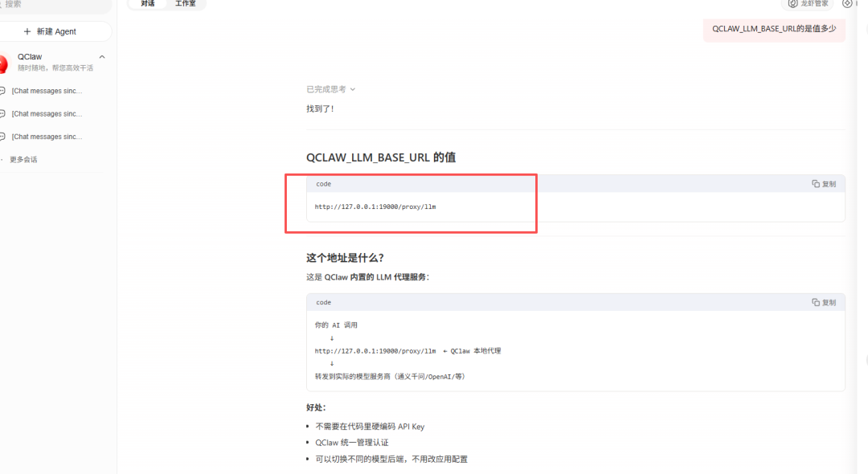The height and width of the screenshot is (474, 868).
Task: Click the http://127.0.0.1:19000/proxy/llm URL in first code block
Action: 375,206
